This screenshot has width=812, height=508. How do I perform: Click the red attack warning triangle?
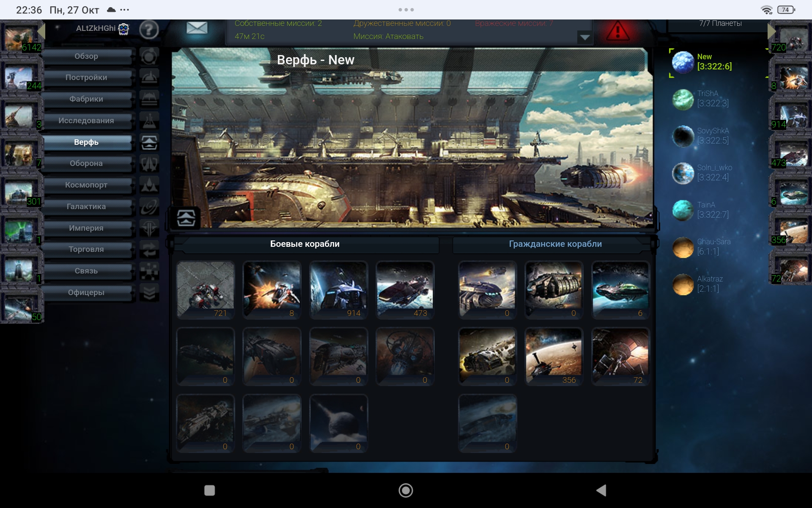coord(618,31)
